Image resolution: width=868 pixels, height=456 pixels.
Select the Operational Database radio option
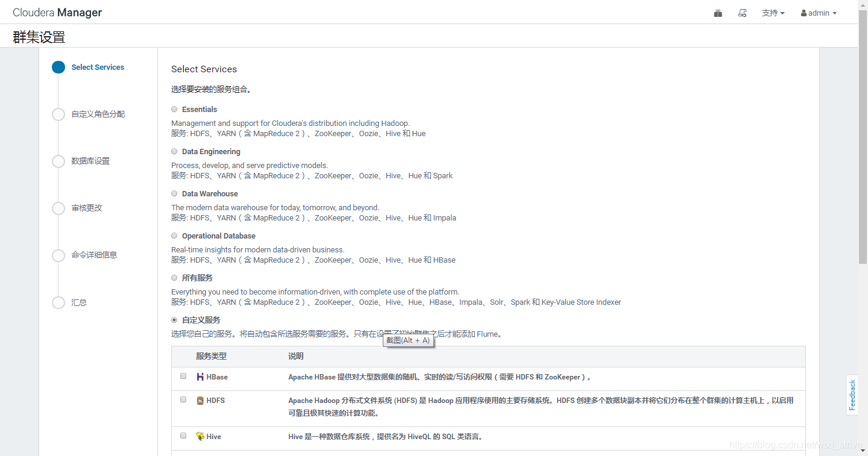point(174,236)
